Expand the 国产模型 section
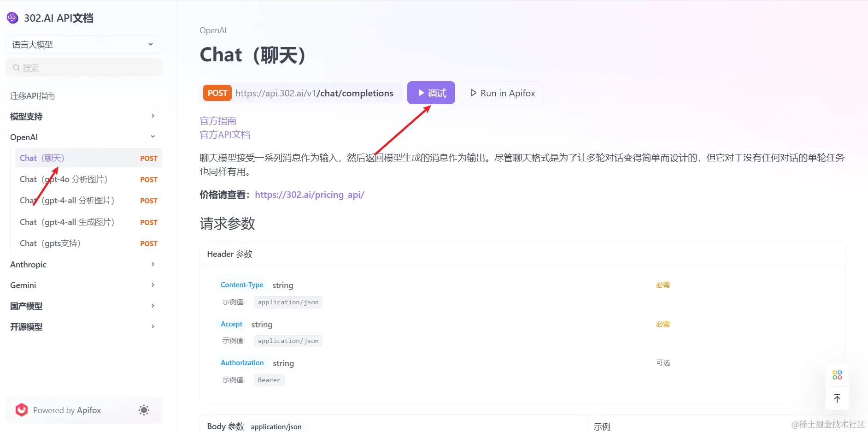Viewport: 868px width, 432px height. pos(83,306)
